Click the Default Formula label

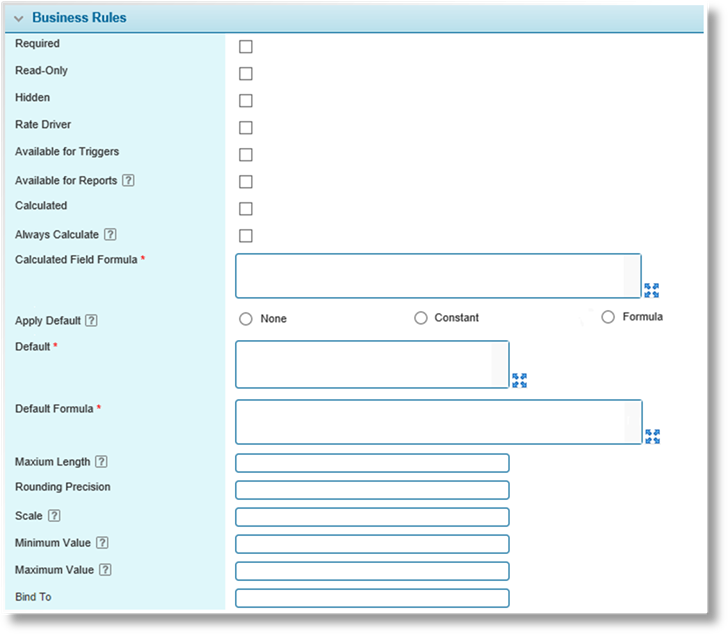(54, 408)
